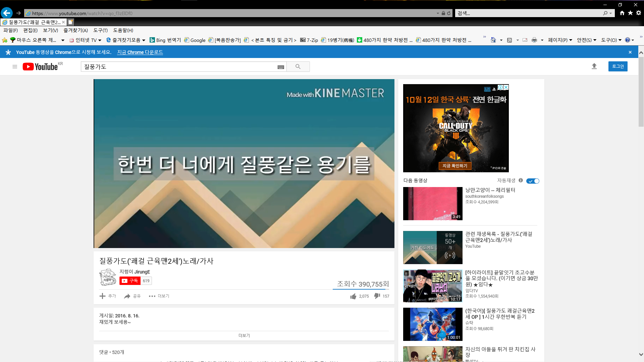
Task: Open the 지렁이 JirungE channel link
Action: (x=135, y=272)
